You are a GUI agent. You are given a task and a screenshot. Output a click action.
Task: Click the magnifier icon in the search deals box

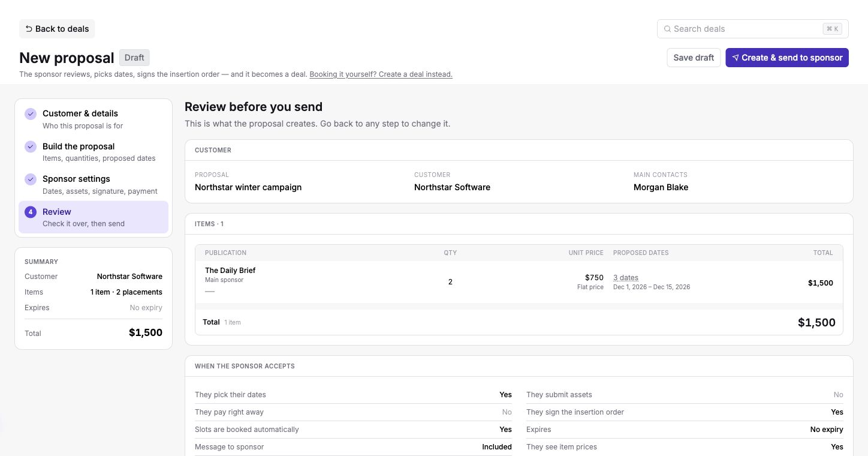click(667, 29)
